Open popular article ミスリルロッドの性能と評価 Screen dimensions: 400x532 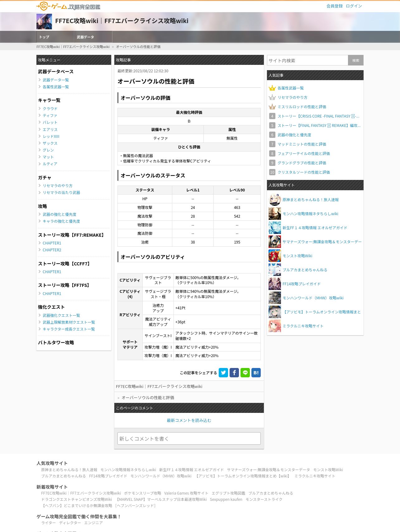point(302,107)
